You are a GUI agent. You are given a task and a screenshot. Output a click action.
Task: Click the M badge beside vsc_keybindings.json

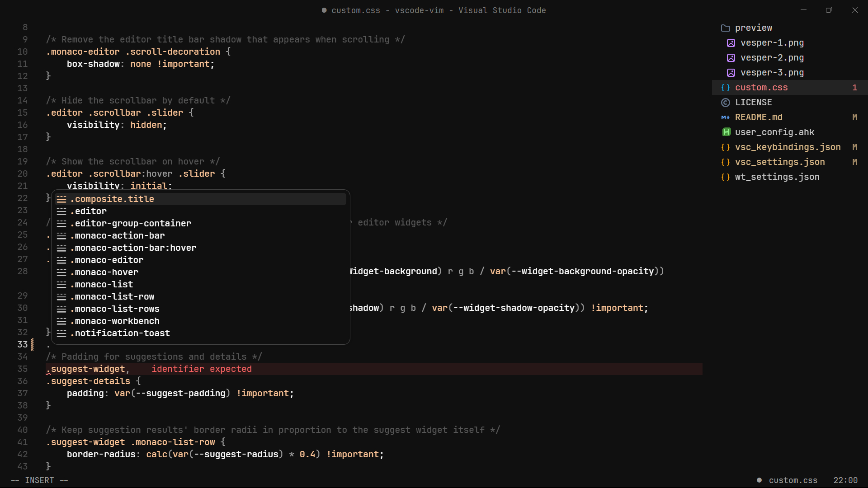click(854, 147)
